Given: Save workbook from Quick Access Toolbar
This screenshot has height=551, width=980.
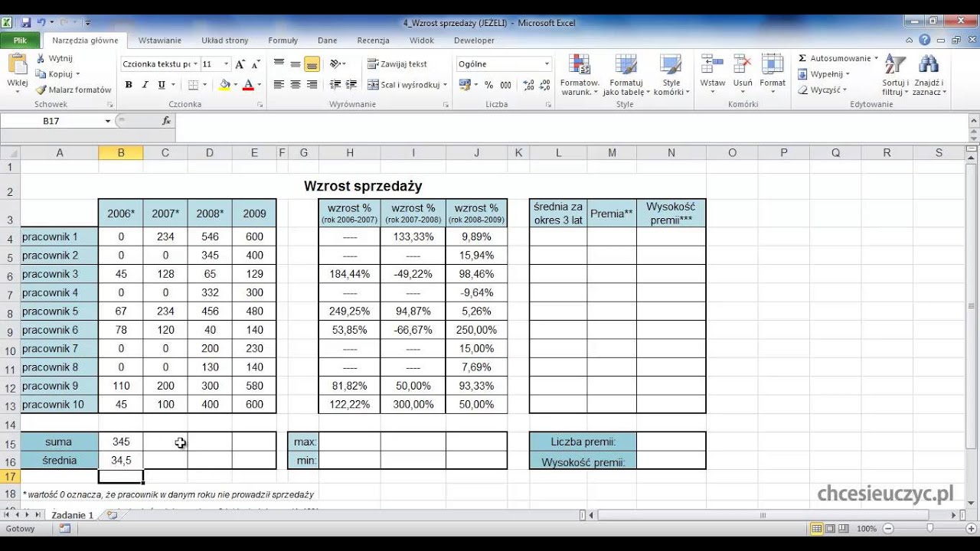Looking at the screenshot, I should tap(26, 23).
